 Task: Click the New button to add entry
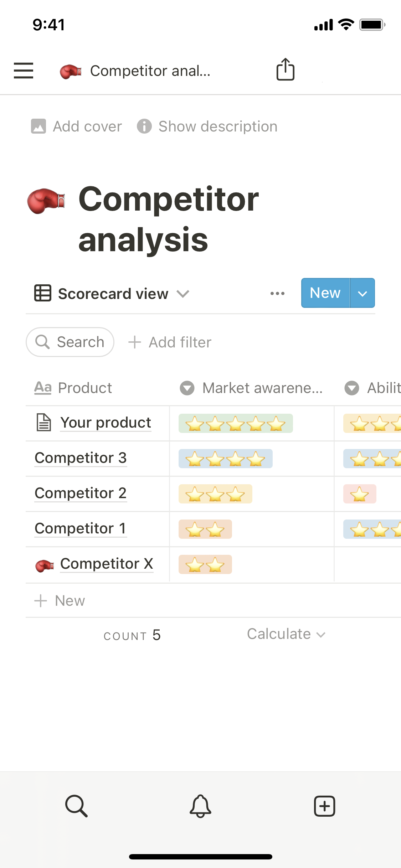(x=325, y=293)
